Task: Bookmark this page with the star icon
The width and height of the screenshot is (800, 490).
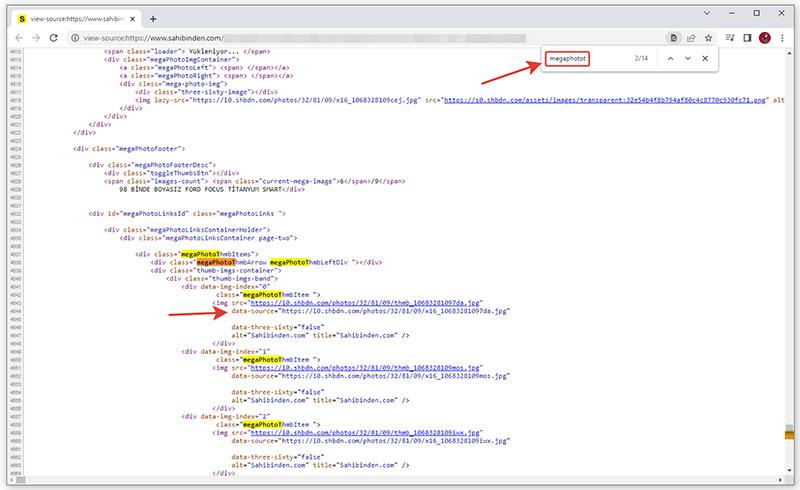Action: [x=708, y=38]
